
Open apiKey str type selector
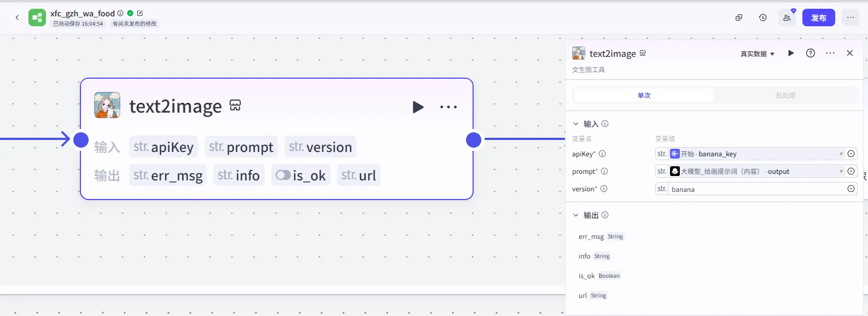pos(662,154)
